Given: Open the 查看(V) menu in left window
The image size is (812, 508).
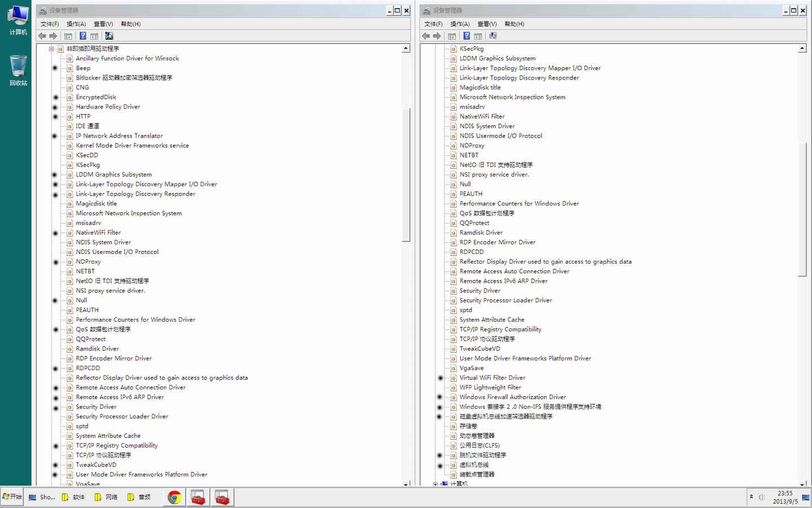Looking at the screenshot, I should coord(103,24).
